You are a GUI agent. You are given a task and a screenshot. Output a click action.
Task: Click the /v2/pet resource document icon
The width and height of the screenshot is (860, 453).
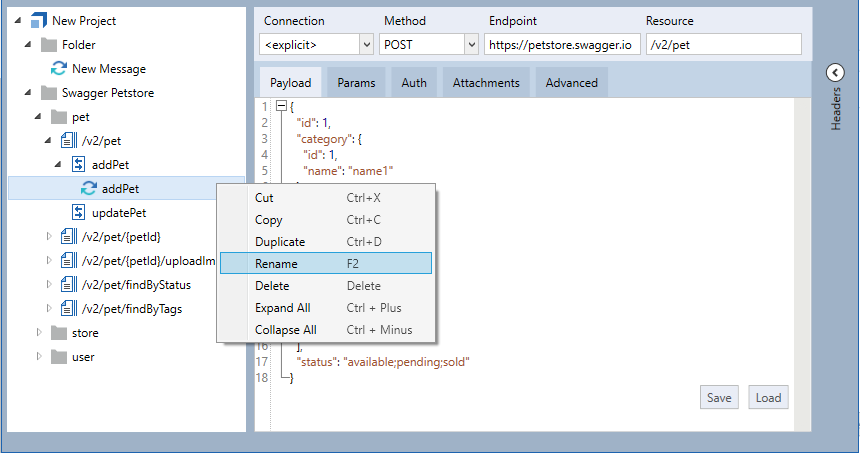(69, 141)
